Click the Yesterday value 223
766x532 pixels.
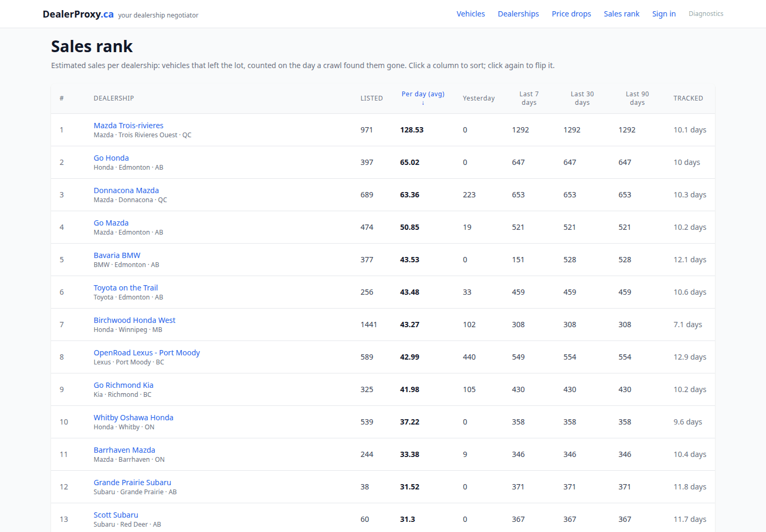(x=469, y=195)
